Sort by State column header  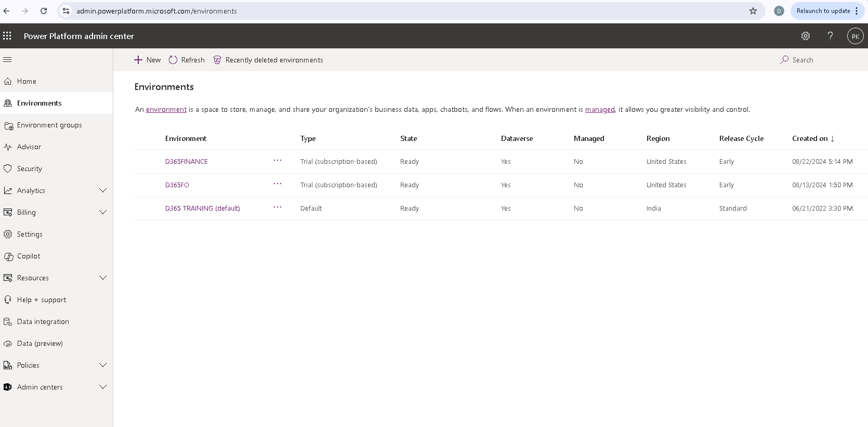409,138
